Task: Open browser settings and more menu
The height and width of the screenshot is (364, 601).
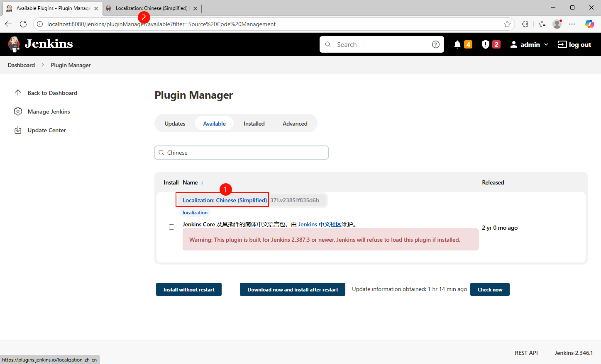Action: (572, 24)
